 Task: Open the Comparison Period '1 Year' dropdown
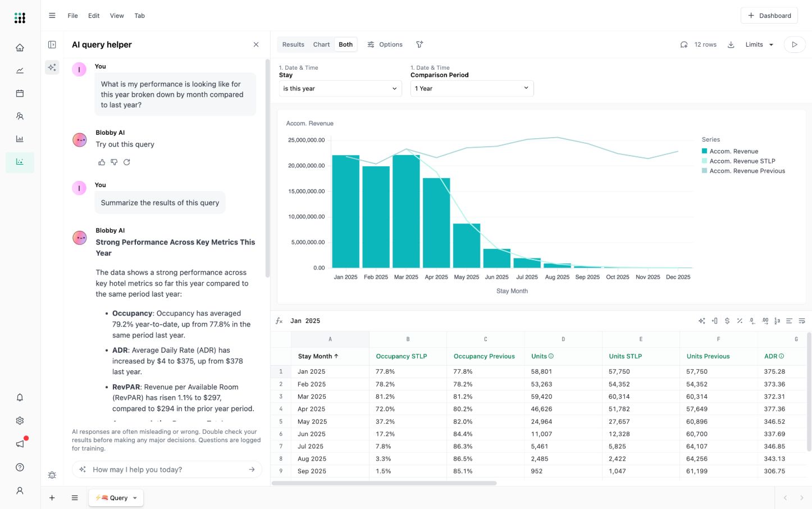point(472,89)
